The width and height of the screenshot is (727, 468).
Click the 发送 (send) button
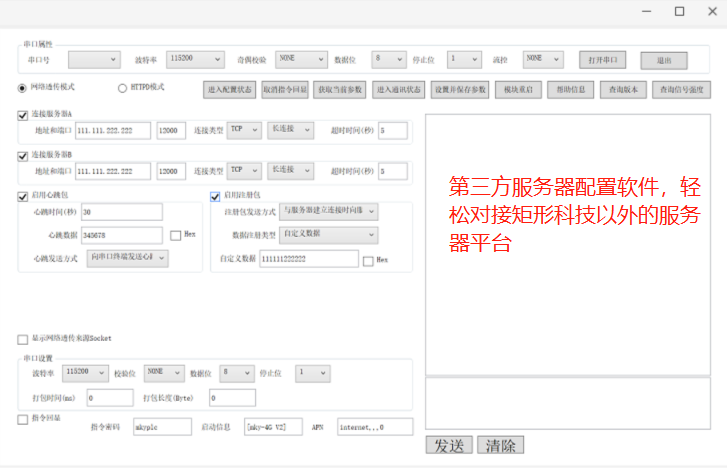click(448, 445)
